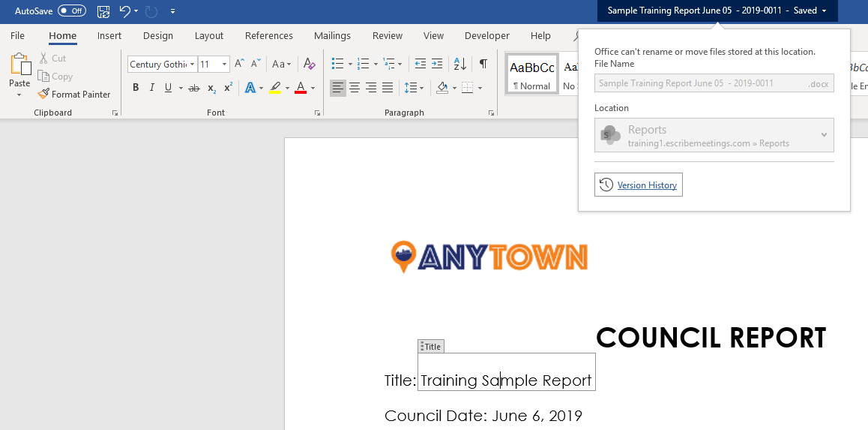Click the Shading paint bucket icon
This screenshot has width=868, height=430.
click(x=441, y=88)
